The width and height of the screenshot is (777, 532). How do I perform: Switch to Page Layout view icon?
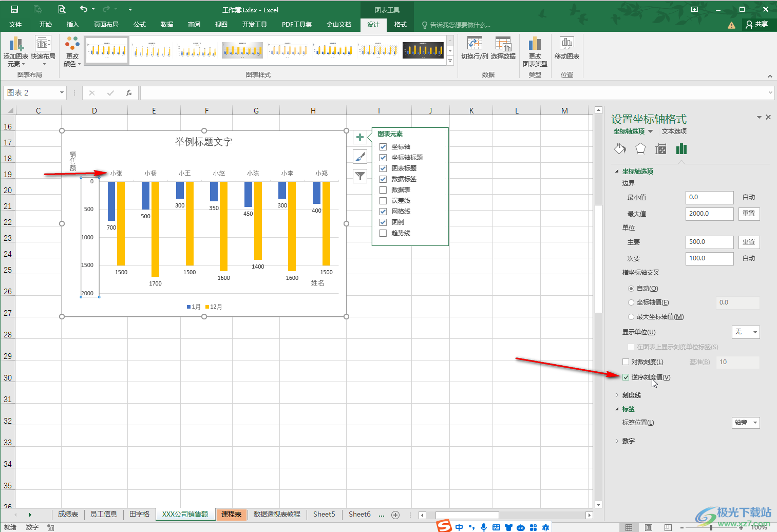649,527
